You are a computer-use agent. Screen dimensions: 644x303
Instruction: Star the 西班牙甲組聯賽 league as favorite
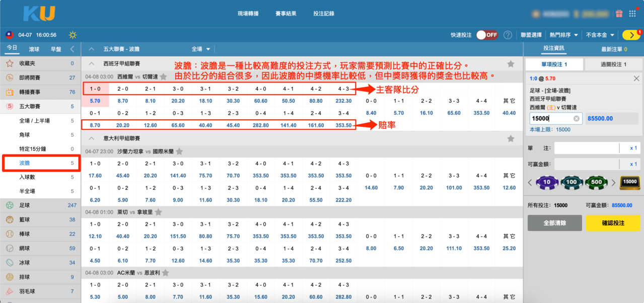pyautogui.click(x=511, y=64)
